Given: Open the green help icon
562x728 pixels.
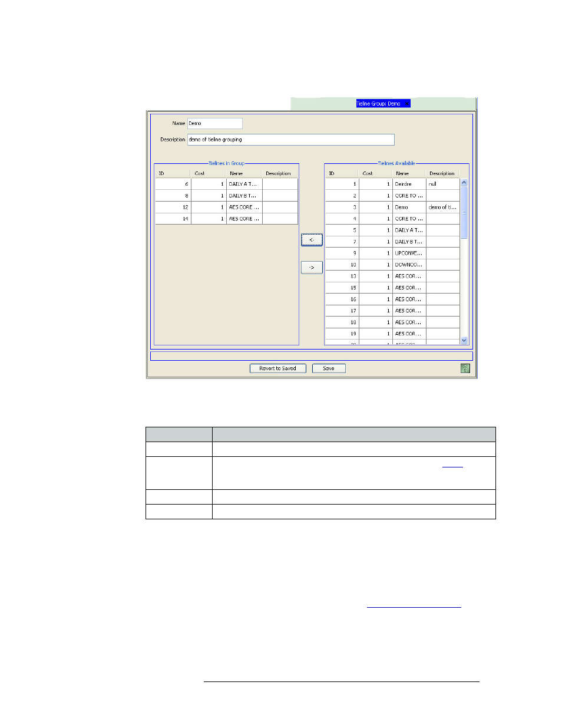Looking at the screenshot, I should pyautogui.click(x=465, y=368).
